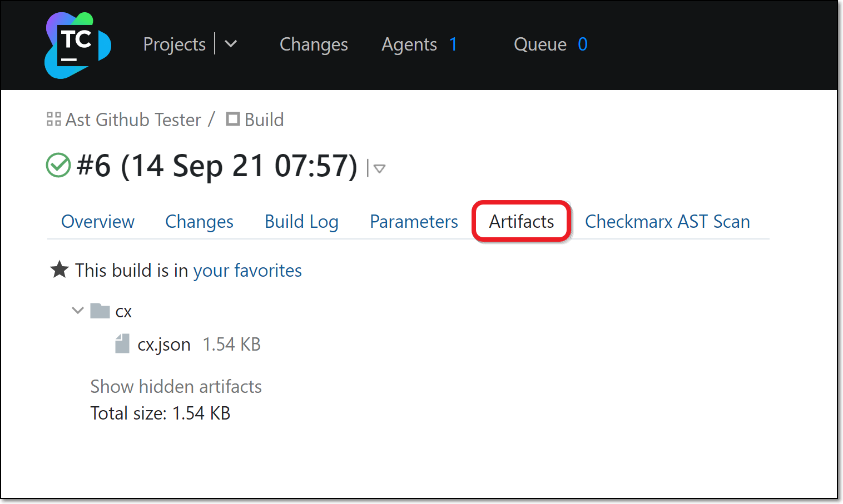Open the Queue page in header

[540, 44]
